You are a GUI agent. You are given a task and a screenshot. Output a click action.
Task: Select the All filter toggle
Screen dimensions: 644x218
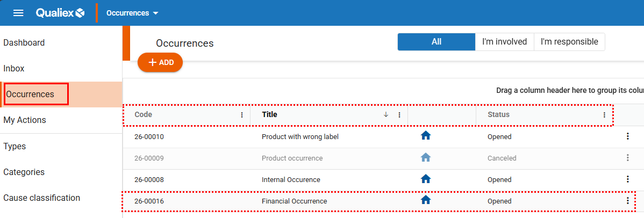tap(437, 42)
